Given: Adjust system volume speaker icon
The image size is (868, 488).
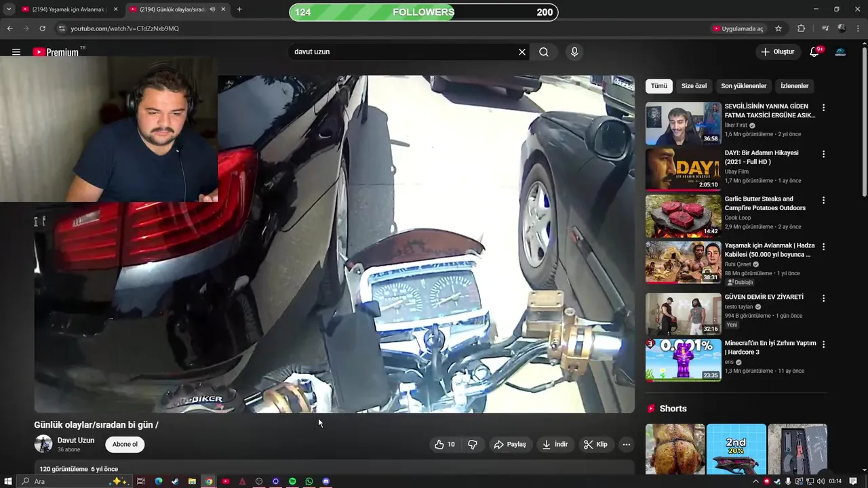Looking at the screenshot, I should click(x=821, y=481).
